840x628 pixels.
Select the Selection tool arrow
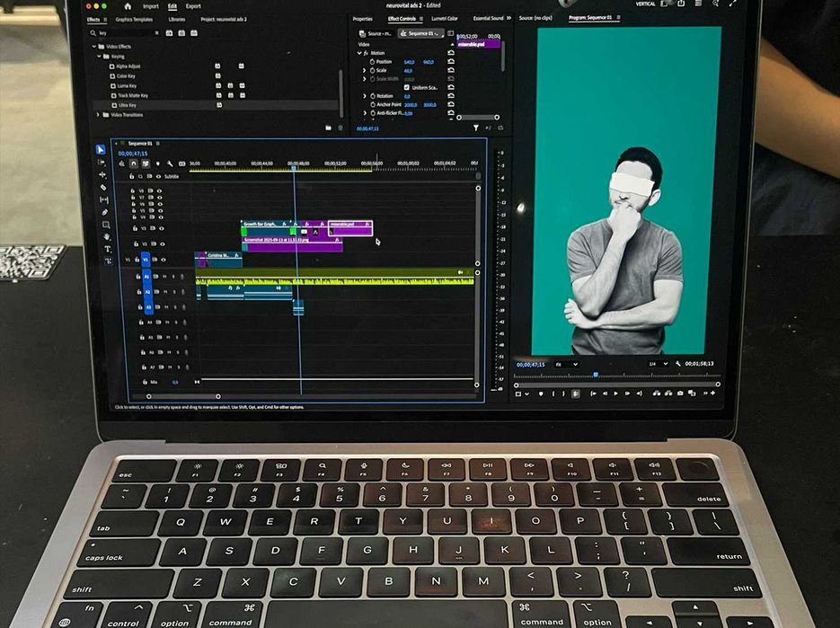coord(101,149)
